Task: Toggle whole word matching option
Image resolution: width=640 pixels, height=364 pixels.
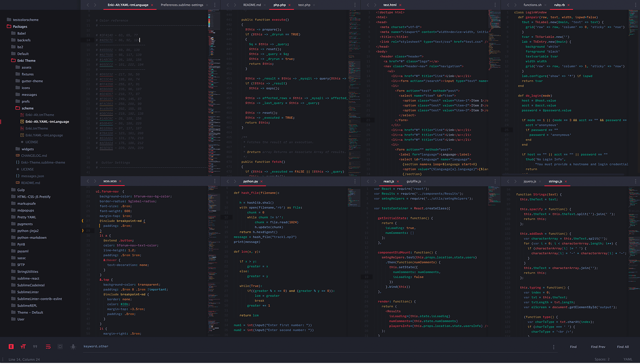Action: pyautogui.click(x=35, y=347)
